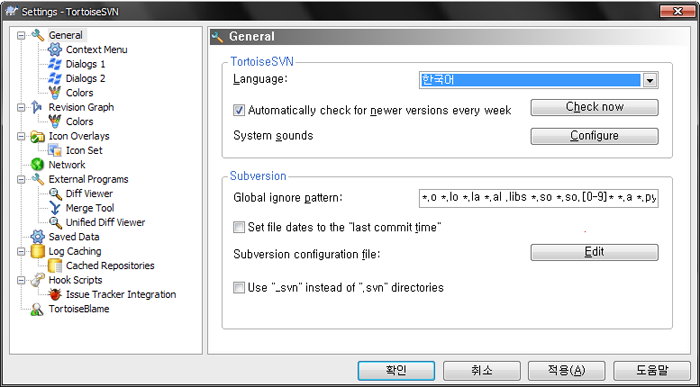Click the Issue Tracker Integration bug icon
Image resolution: width=700 pixels, height=387 pixels.
(55, 294)
